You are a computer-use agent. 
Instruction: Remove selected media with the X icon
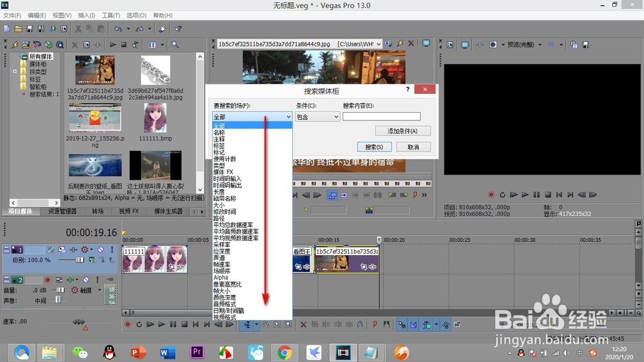pyautogui.click(x=75, y=45)
